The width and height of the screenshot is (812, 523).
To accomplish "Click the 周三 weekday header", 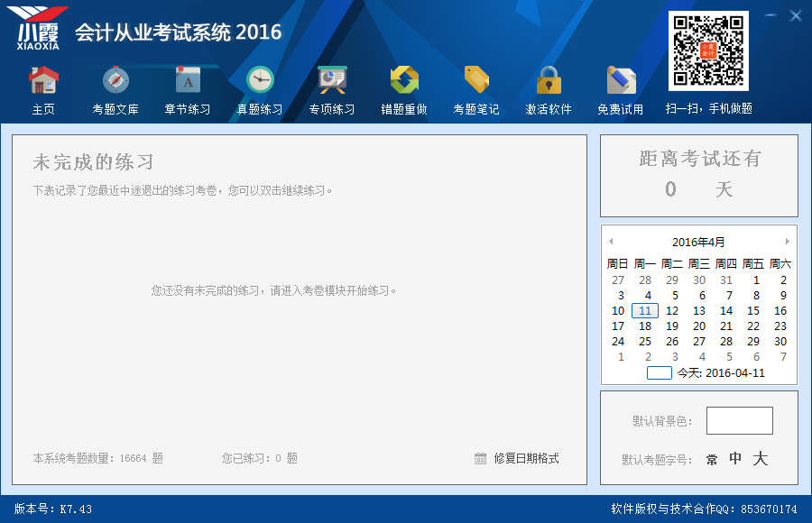I will coord(699,264).
